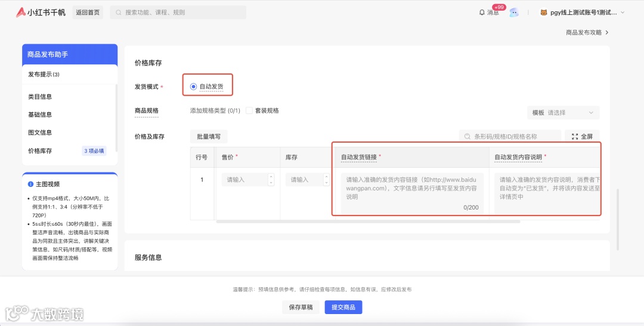Click the 自动发货链接 column header
This screenshot has height=326, width=644.
(x=412, y=157)
